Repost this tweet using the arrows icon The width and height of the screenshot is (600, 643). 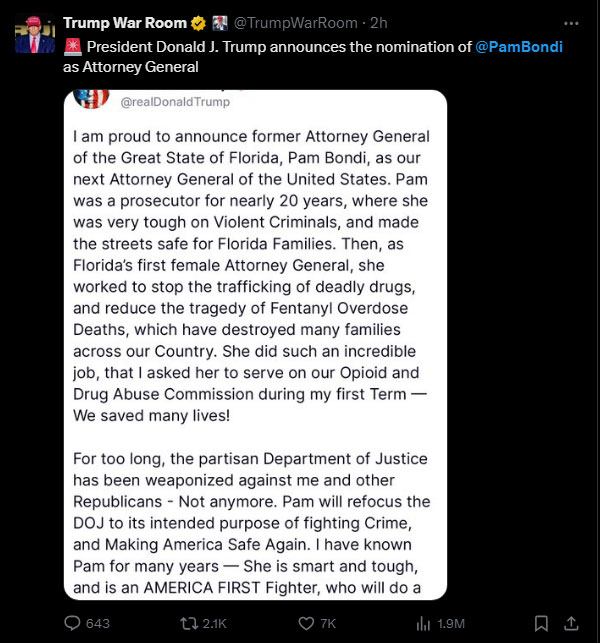point(187,623)
